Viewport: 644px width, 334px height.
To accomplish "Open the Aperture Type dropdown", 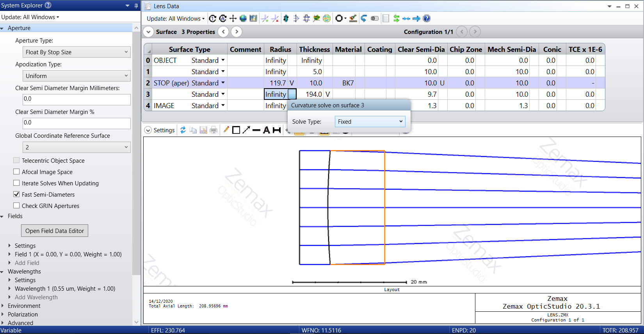I will click(76, 52).
